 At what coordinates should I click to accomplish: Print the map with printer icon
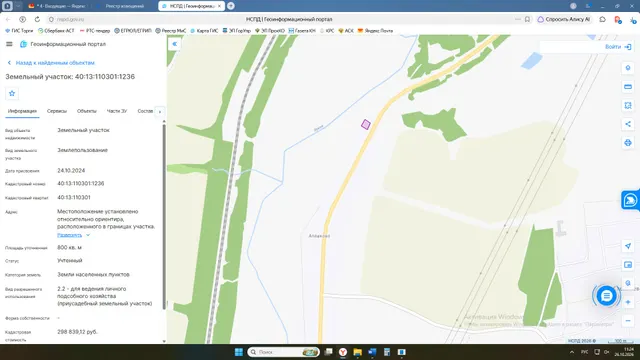[628, 142]
